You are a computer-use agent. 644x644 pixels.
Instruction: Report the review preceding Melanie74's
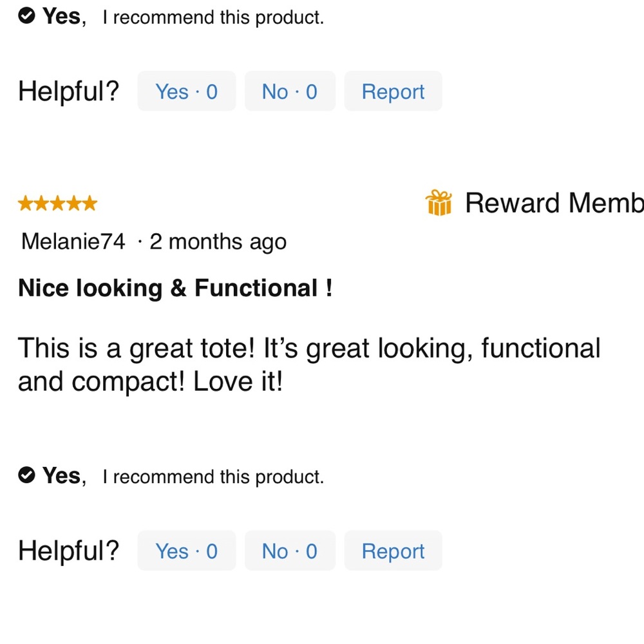393,91
